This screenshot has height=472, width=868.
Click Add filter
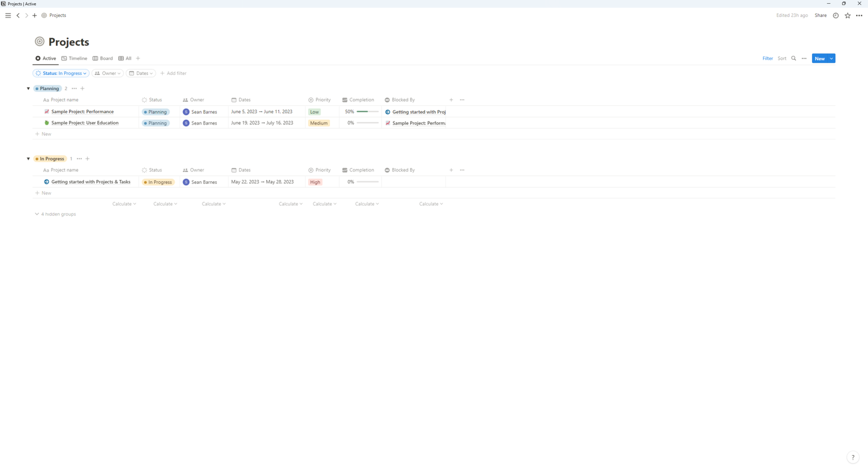[x=173, y=73]
